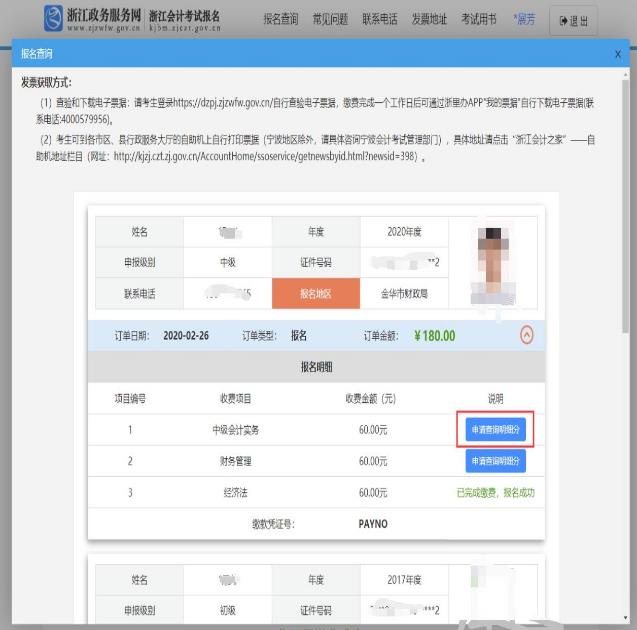
Task: Click the 2017 registration ID photo
Action: [x=496, y=594]
